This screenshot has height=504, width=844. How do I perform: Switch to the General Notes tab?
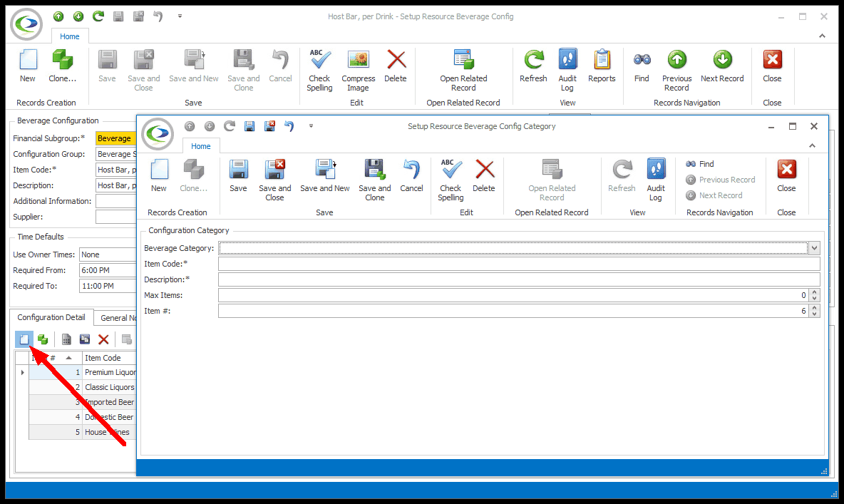[115, 318]
